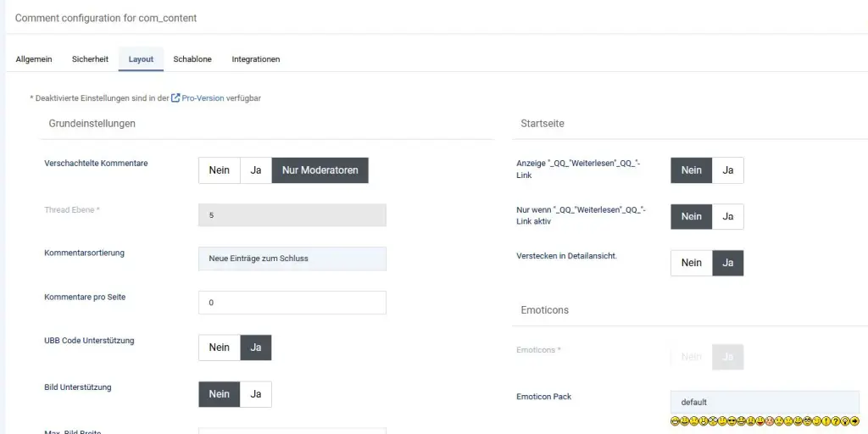Click the external link icon beside Pro-Version
Viewport: 868px width, 434px height.
click(175, 98)
